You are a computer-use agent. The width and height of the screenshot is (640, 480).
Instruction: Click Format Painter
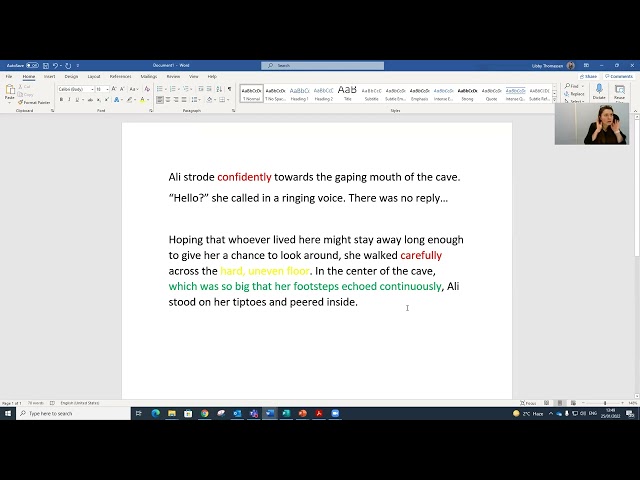34,102
